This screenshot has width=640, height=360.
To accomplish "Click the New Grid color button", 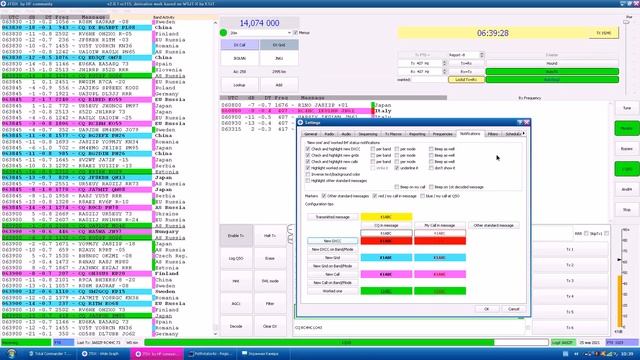I will click(333, 258).
